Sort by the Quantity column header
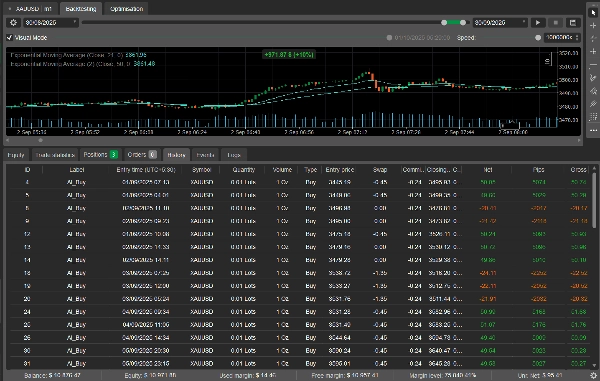This screenshot has width=600, height=381. (x=243, y=169)
